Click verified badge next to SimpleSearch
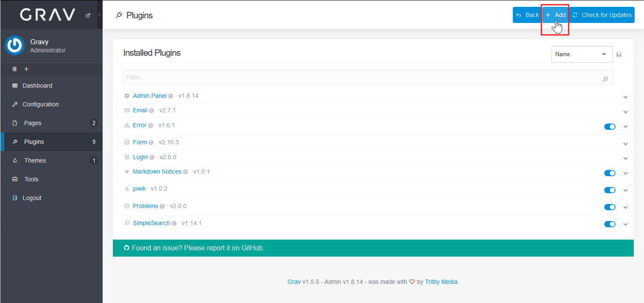Image resolution: width=644 pixels, height=303 pixels. point(174,223)
